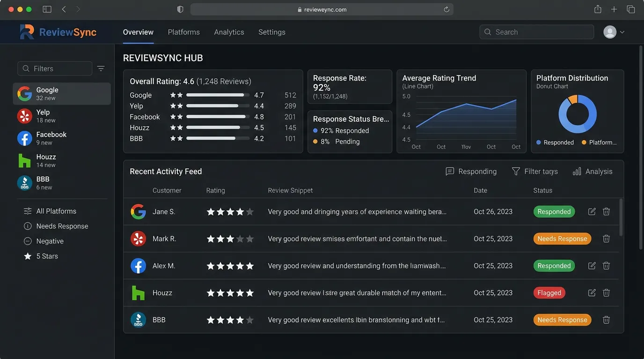Click Mark R. review snippet text
The height and width of the screenshot is (359, 644).
click(x=357, y=239)
